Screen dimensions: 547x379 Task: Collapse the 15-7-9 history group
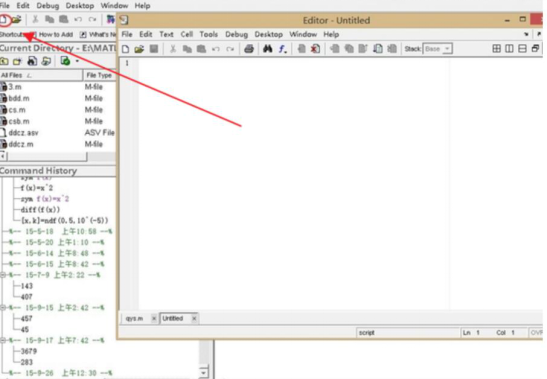3,275
